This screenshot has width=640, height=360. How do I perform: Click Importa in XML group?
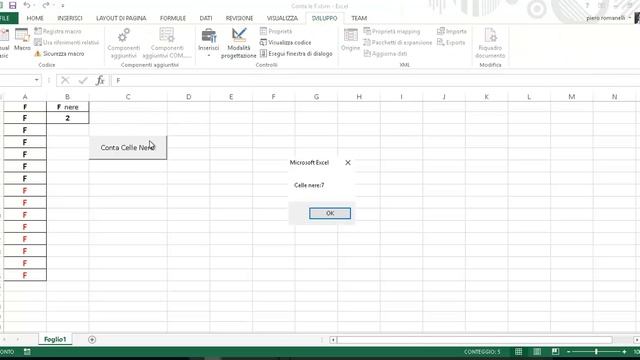451,31
